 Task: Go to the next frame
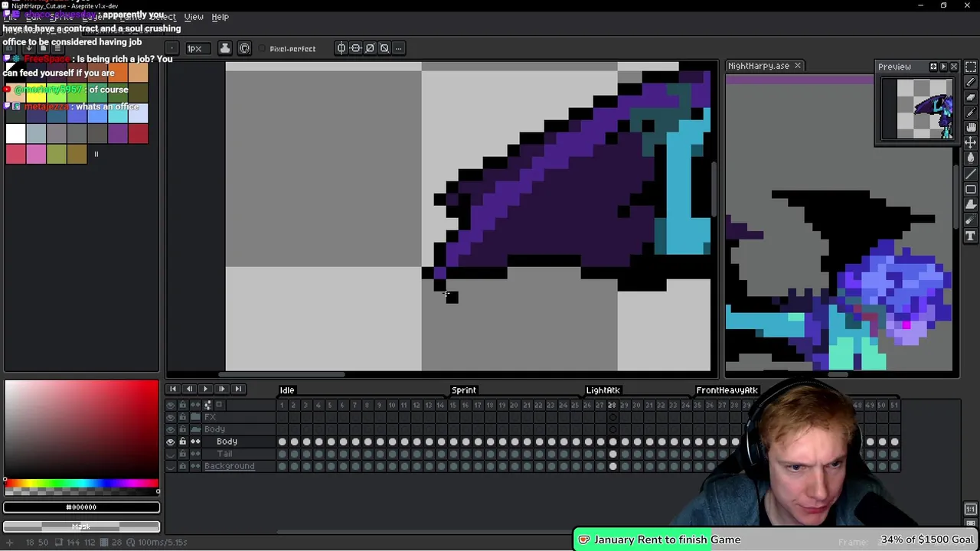(221, 390)
